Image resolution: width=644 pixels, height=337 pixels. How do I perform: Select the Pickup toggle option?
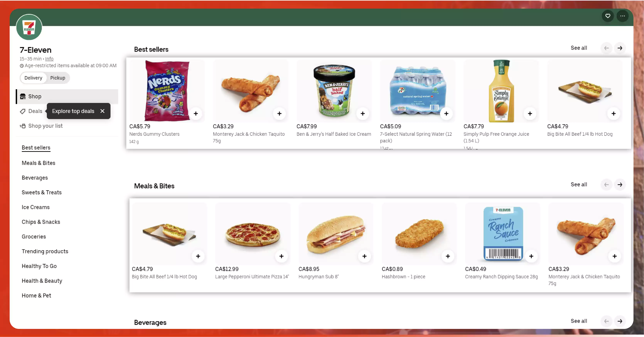tap(57, 78)
